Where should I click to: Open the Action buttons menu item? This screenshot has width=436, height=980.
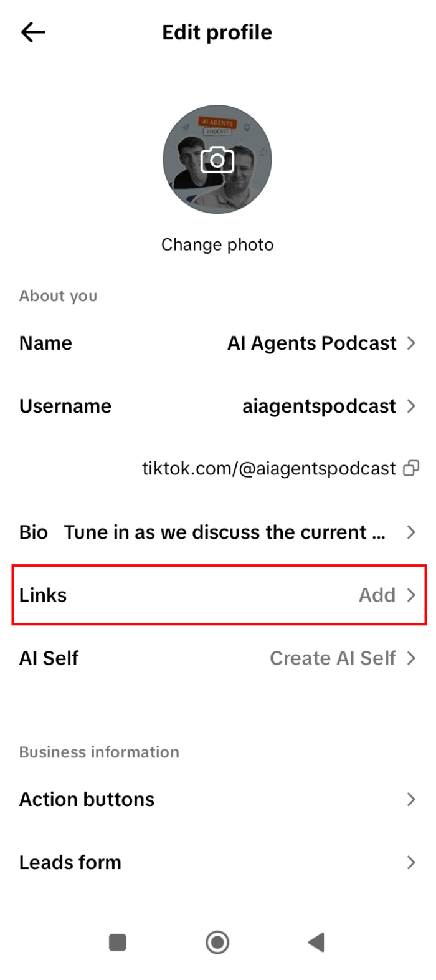pyautogui.click(x=87, y=799)
